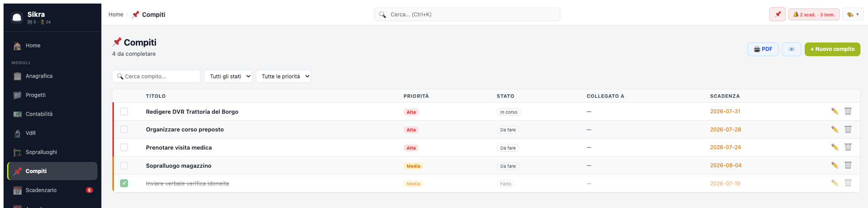This screenshot has height=208, width=868.
Task: Click the Nuovo compito button
Action: (832, 49)
